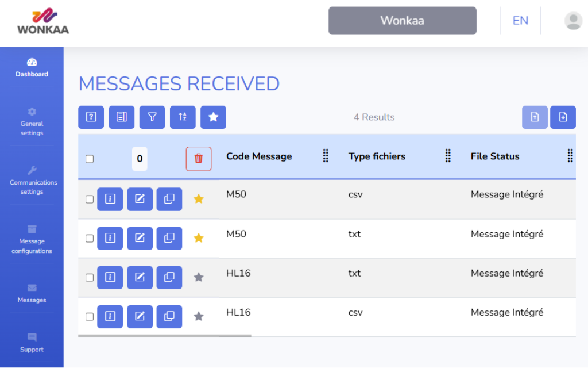
Task: Unfavorite the M50 csv row star
Action: (199, 198)
